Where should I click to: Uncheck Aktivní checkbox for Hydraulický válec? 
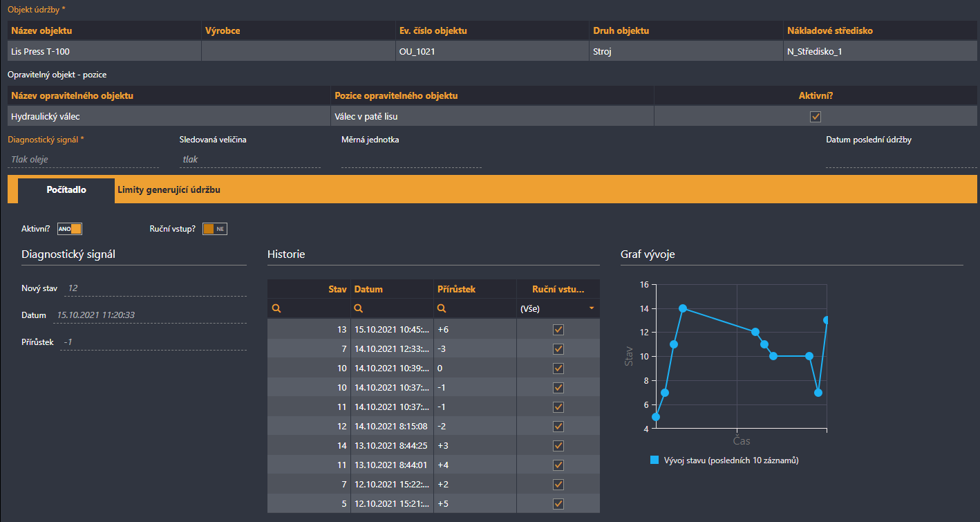816,117
